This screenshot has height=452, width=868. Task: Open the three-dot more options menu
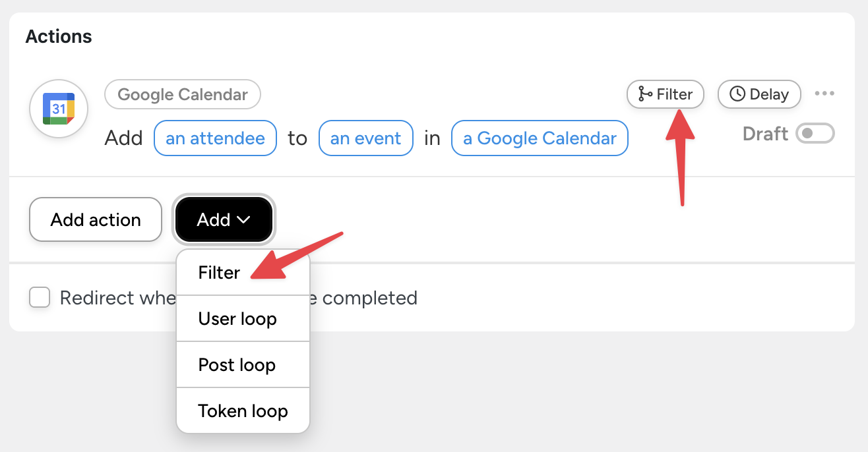(x=824, y=94)
